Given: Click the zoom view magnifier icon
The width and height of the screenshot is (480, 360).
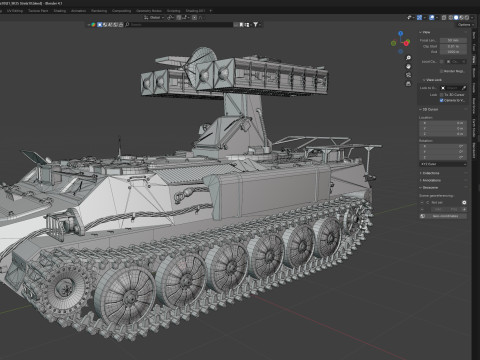Looking at the screenshot, I should [x=408, y=58].
